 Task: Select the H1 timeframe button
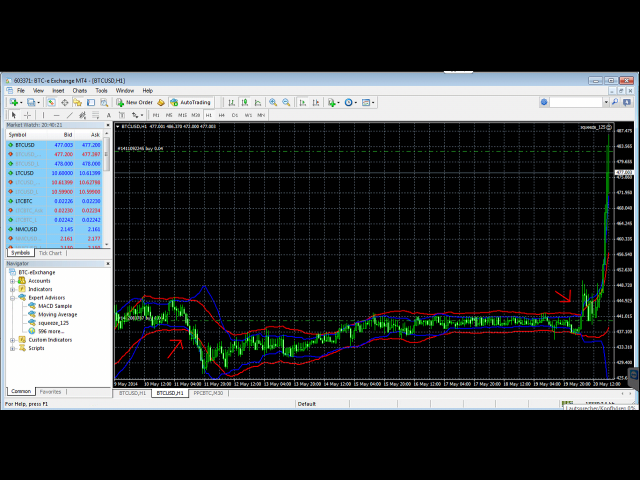coord(208,115)
